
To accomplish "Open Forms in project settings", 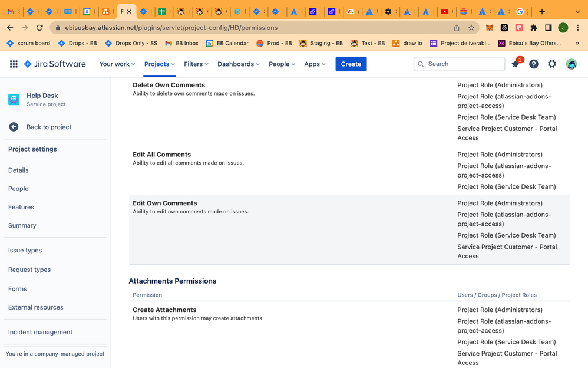I will [18, 289].
